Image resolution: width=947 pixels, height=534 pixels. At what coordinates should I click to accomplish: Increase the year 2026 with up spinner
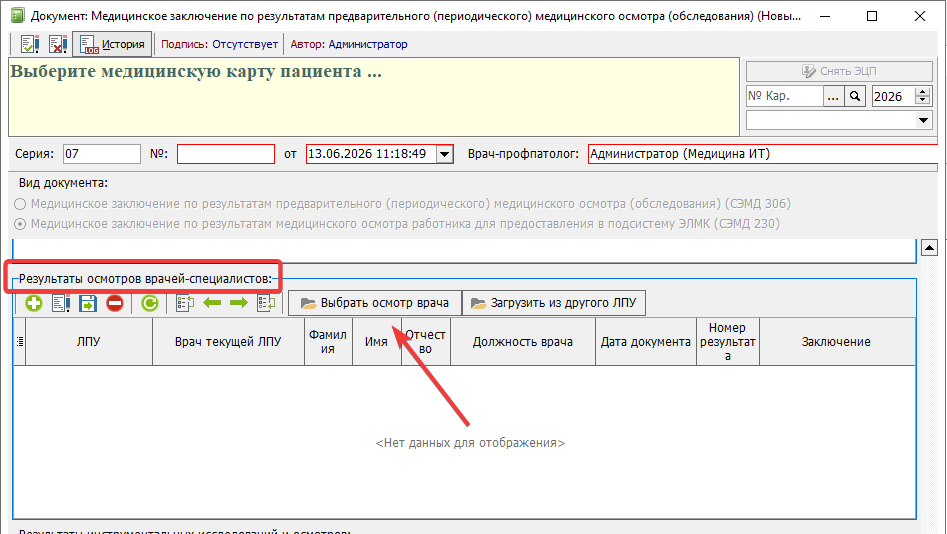(922, 91)
